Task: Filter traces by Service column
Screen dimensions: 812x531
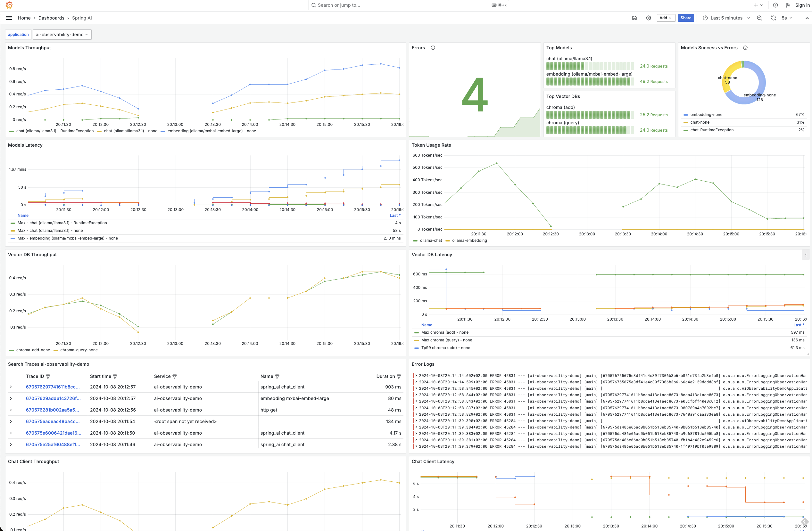Action: point(175,376)
